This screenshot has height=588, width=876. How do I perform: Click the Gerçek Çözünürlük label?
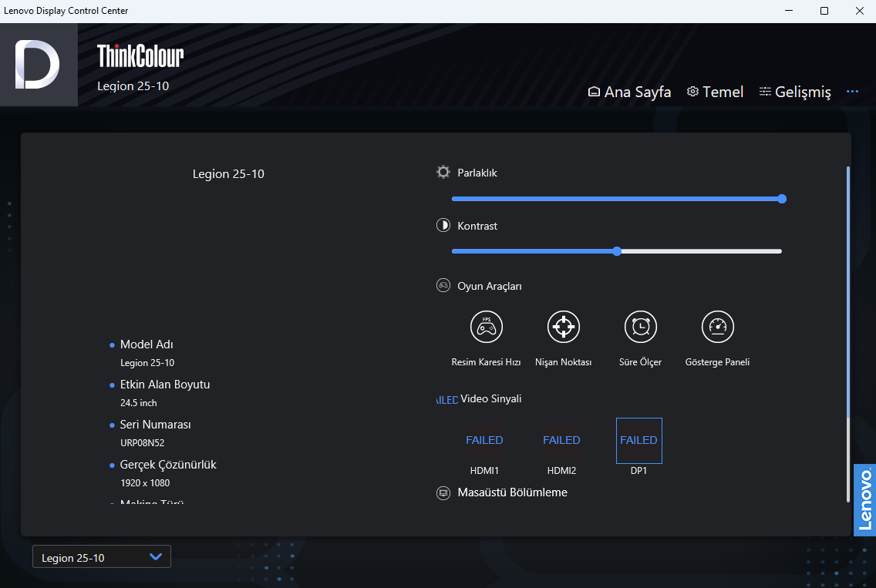click(167, 465)
